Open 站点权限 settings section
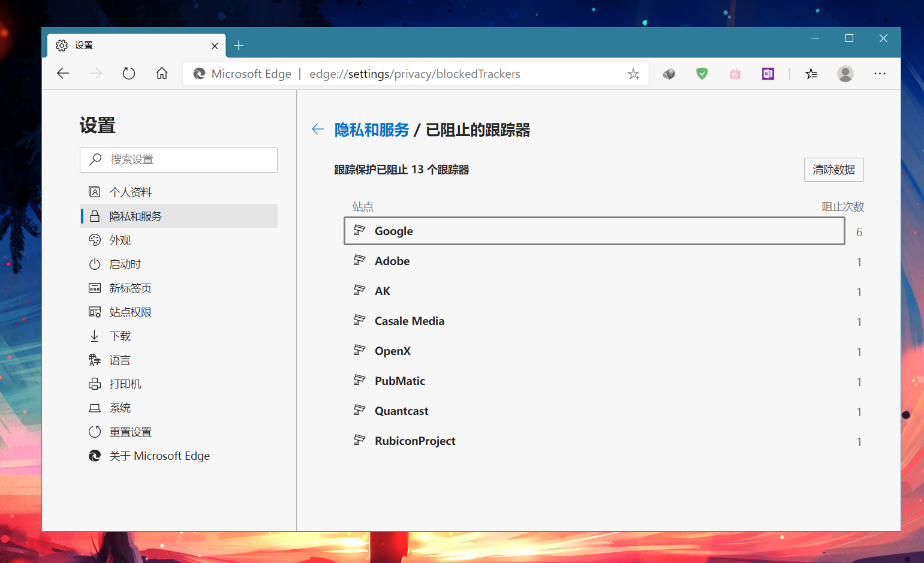 (179, 312)
